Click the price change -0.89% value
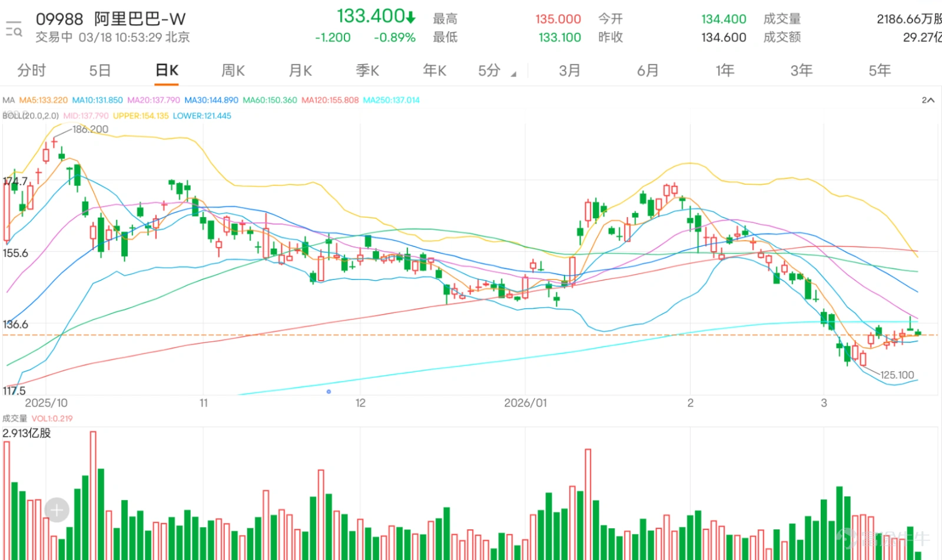This screenshot has height=560, width=942. tap(394, 38)
